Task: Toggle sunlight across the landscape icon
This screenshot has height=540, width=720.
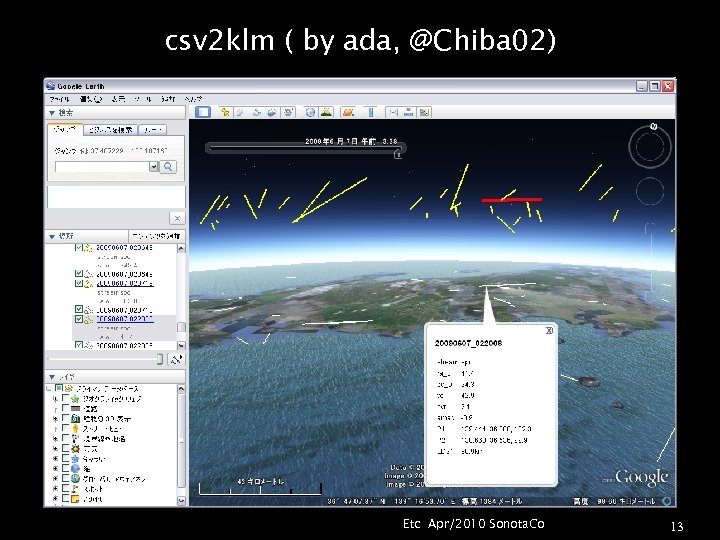Action: click(x=326, y=112)
